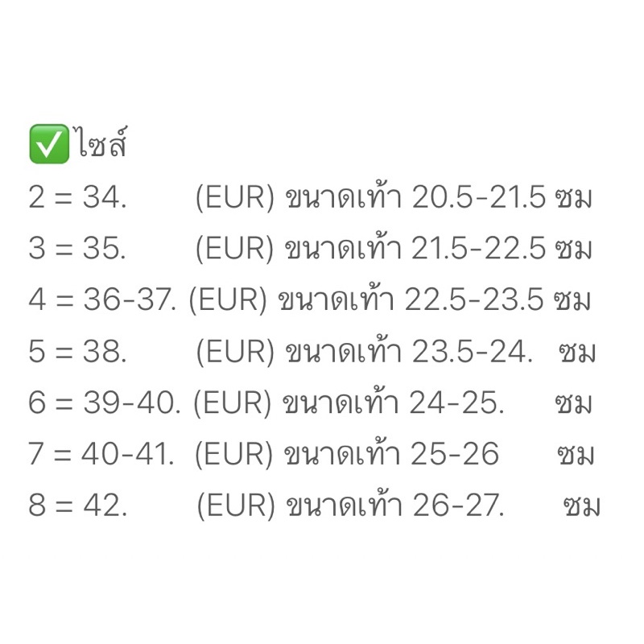Click the foot size 26-27. text
Screen dimensions: 644x644
pos(458,506)
